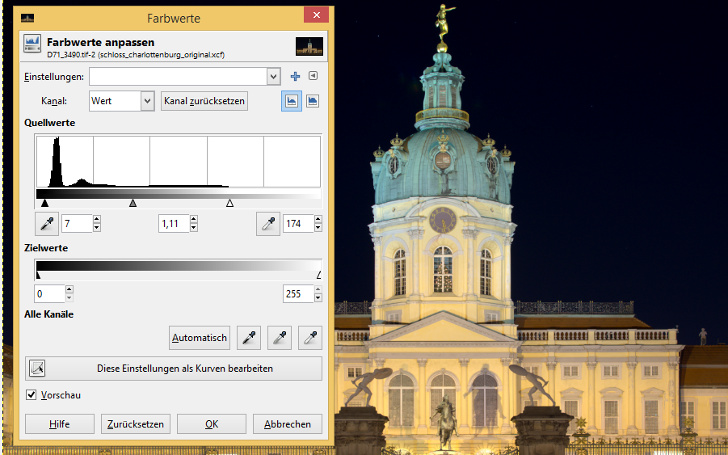Screen dimensions: 728x455
Task: Click the Einstellungen preset text field
Action: (x=178, y=77)
